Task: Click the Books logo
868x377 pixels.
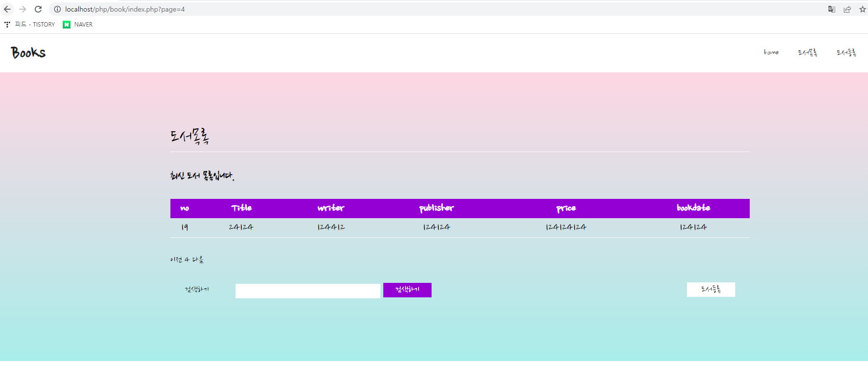Action: [x=28, y=53]
